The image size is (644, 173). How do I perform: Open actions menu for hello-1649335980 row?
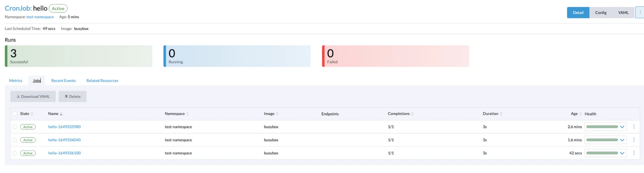pos(634,127)
